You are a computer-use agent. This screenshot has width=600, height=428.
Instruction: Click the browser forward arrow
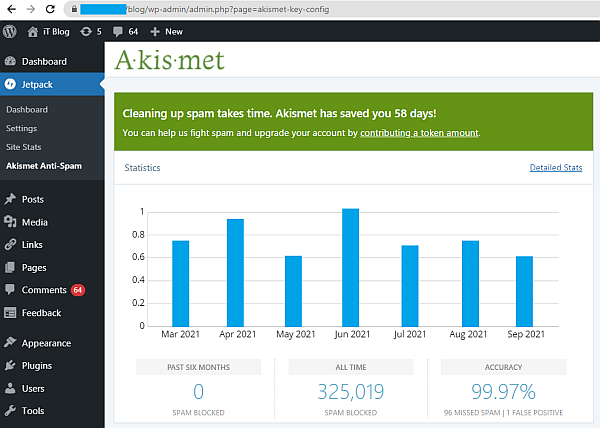point(31,9)
